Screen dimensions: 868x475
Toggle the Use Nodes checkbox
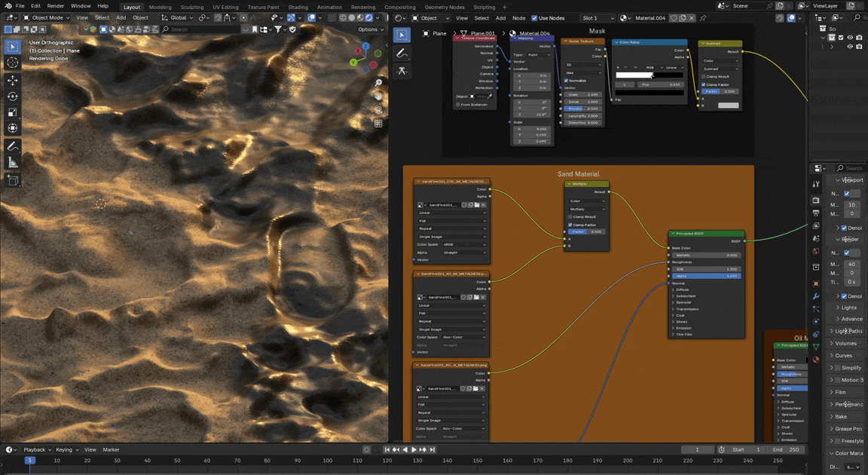click(x=535, y=18)
